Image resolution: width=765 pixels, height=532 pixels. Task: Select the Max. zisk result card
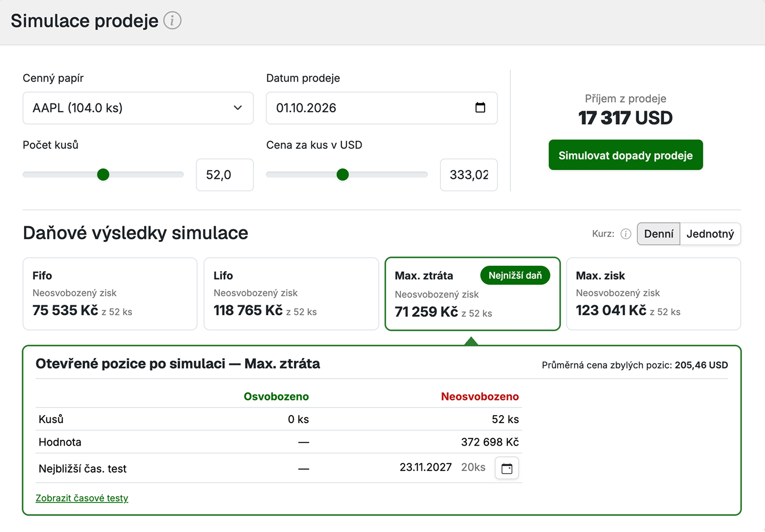[x=653, y=294]
